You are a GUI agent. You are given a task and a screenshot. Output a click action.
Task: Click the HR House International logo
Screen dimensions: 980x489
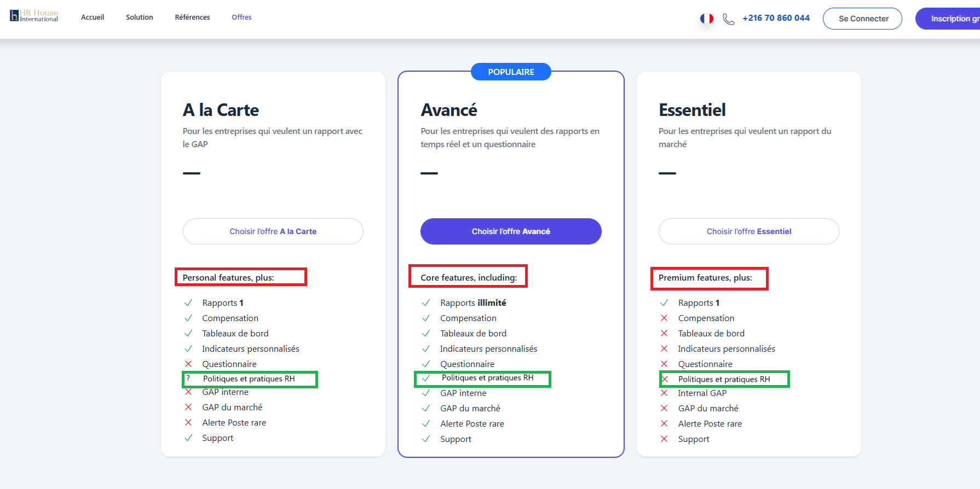pos(34,16)
